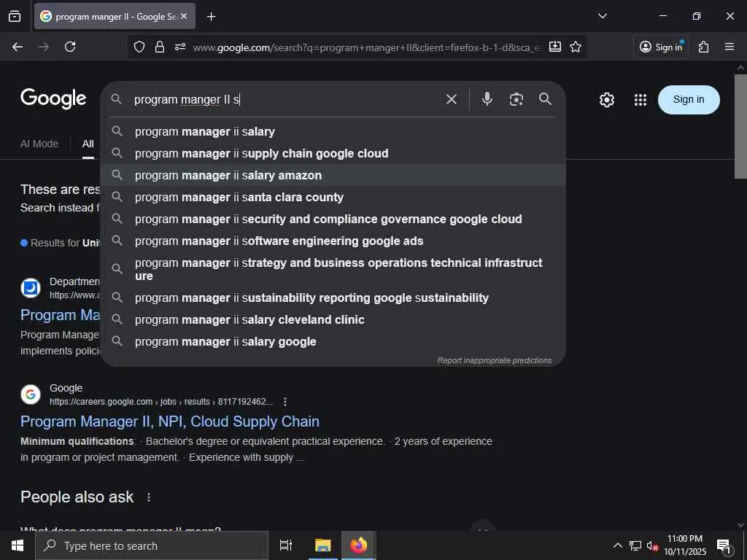Open the list all tabs chevron

603,16
